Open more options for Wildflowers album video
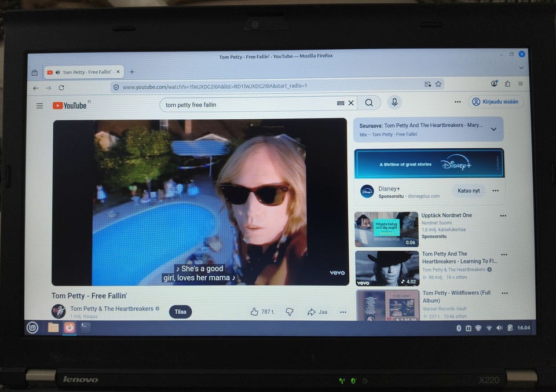Viewport: 556px width, 392px height. [x=504, y=293]
